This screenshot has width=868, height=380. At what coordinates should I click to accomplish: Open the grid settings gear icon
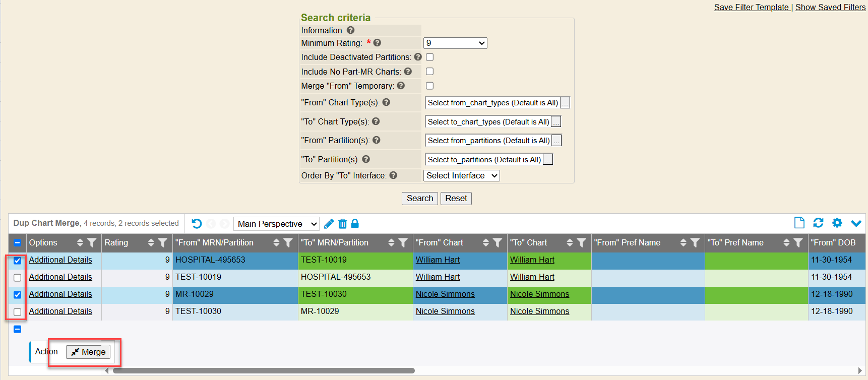(837, 223)
